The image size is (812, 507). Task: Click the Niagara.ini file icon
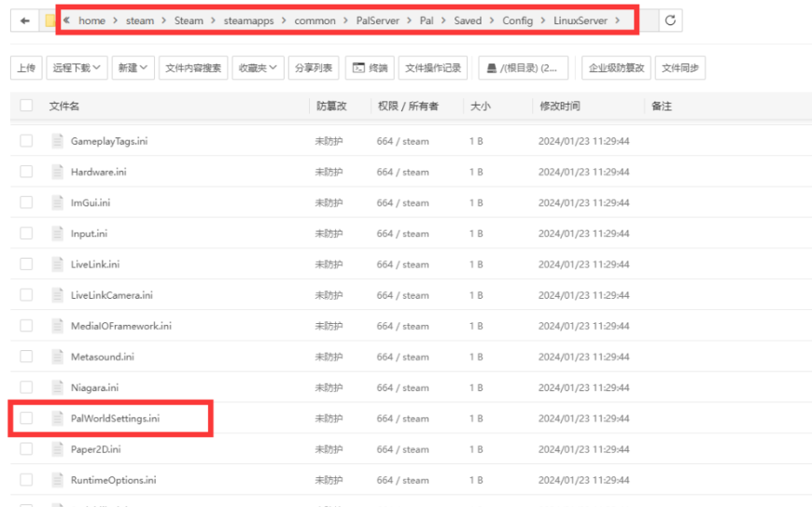tap(58, 387)
